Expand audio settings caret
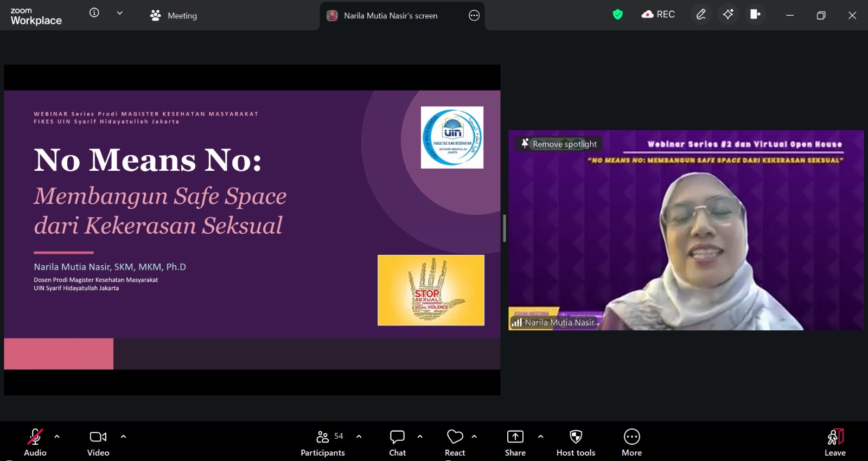The width and height of the screenshot is (868, 461). click(57, 436)
